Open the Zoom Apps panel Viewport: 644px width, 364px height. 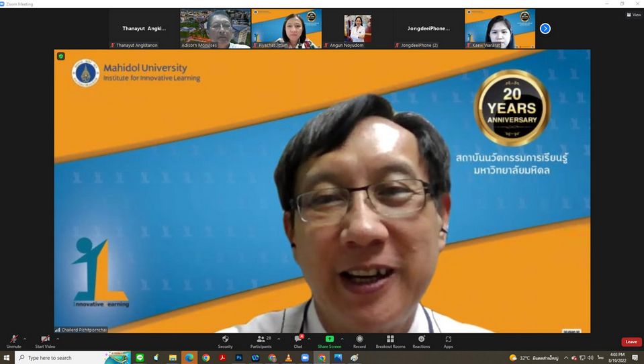(x=448, y=341)
